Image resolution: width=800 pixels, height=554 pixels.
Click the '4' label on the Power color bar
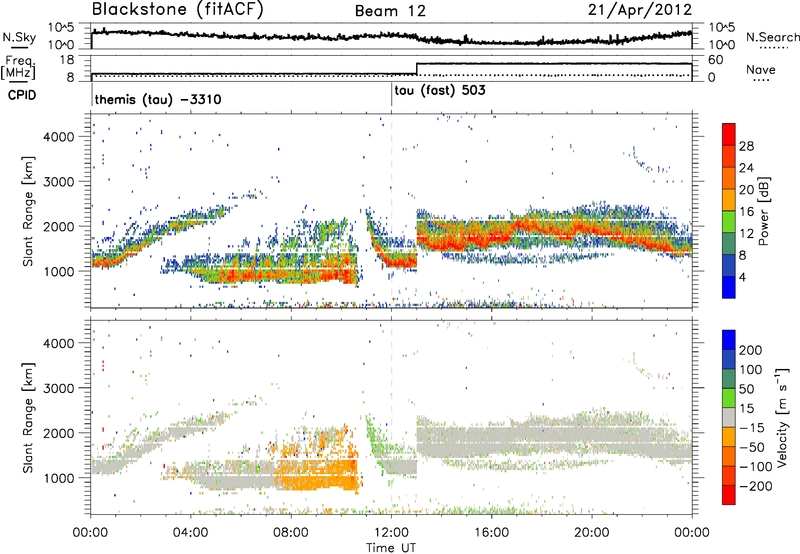(742, 277)
